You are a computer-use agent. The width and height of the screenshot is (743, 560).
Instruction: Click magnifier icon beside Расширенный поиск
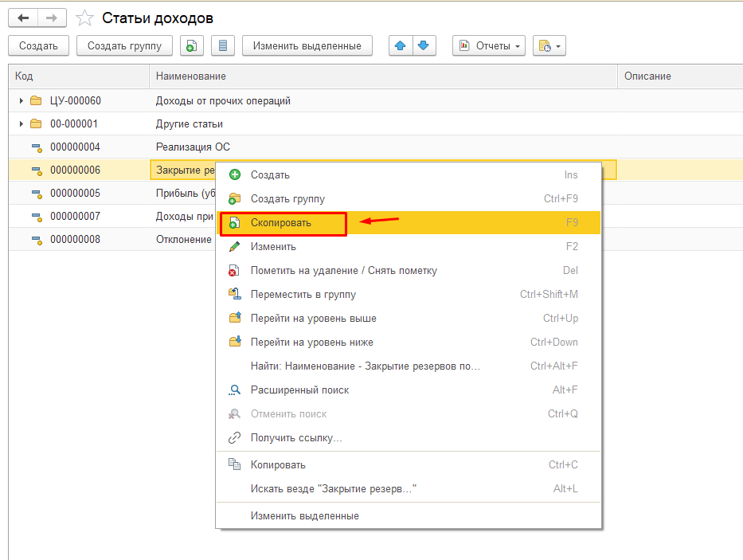click(235, 390)
